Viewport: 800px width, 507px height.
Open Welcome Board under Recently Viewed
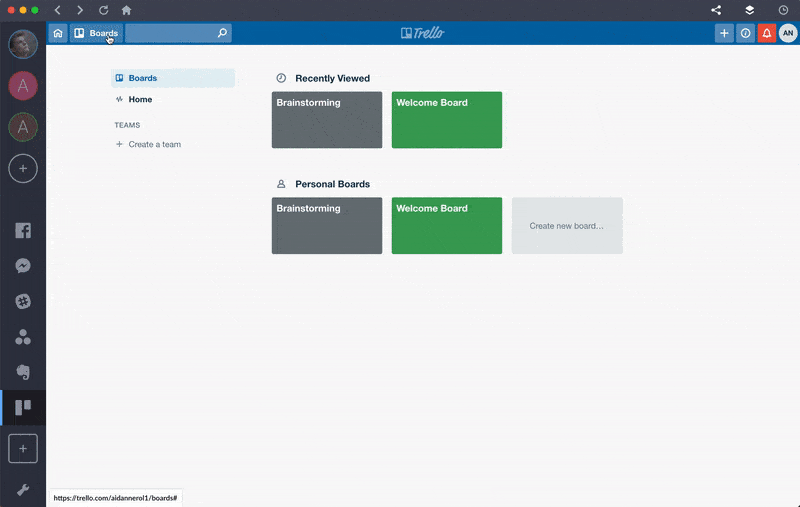coord(447,120)
